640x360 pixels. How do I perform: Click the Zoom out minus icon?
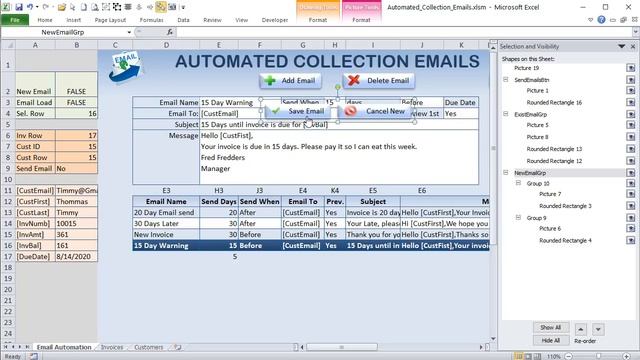pos(568,356)
